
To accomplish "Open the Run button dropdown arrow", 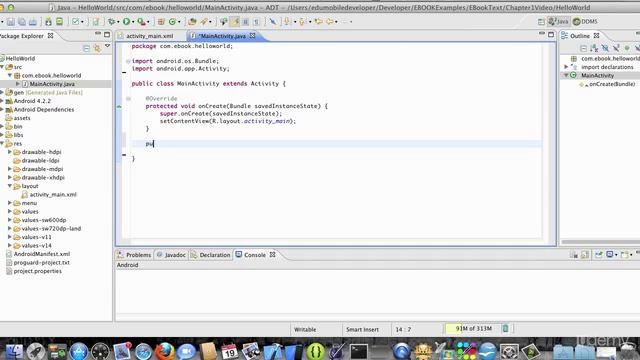I will coord(133,22).
